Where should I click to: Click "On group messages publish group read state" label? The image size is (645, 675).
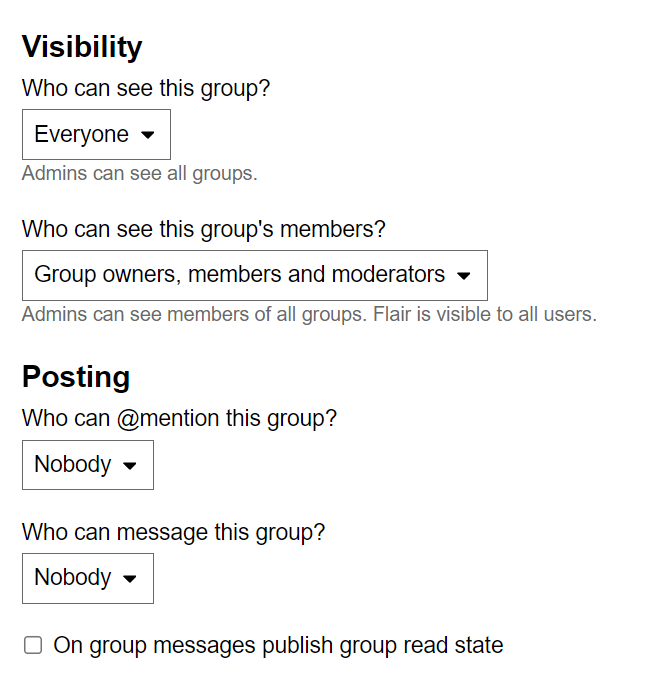(x=278, y=645)
